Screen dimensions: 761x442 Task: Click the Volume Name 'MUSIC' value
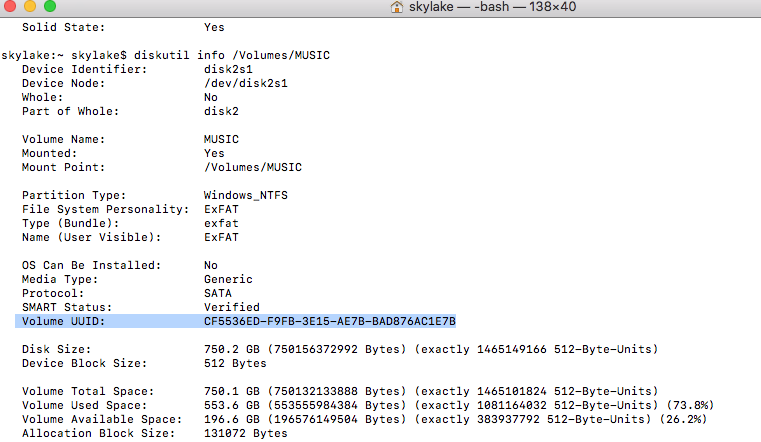pyautogui.click(x=221, y=139)
